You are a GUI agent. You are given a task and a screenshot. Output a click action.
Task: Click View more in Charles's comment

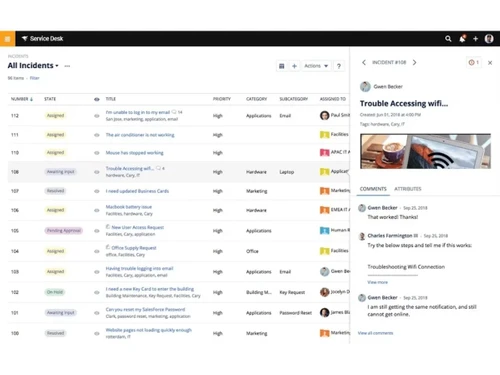pos(377,282)
